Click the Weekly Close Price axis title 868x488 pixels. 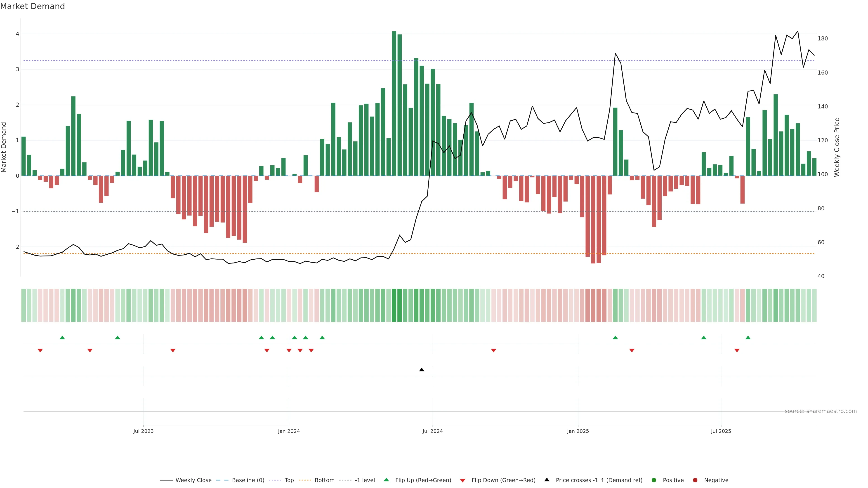(x=837, y=147)
